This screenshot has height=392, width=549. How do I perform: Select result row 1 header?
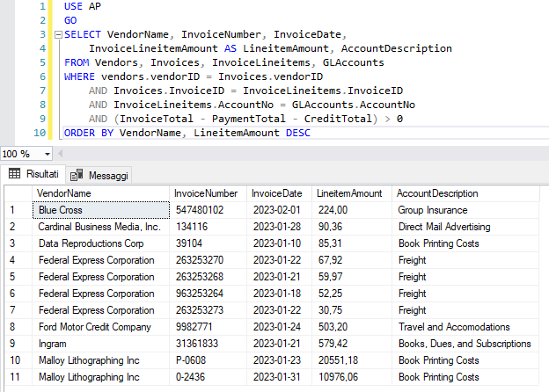coord(18,210)
